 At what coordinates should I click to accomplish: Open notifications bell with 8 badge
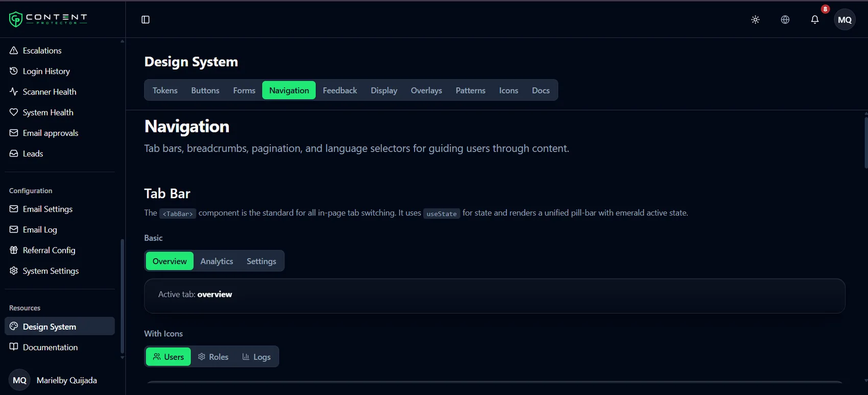coord(815,19)
